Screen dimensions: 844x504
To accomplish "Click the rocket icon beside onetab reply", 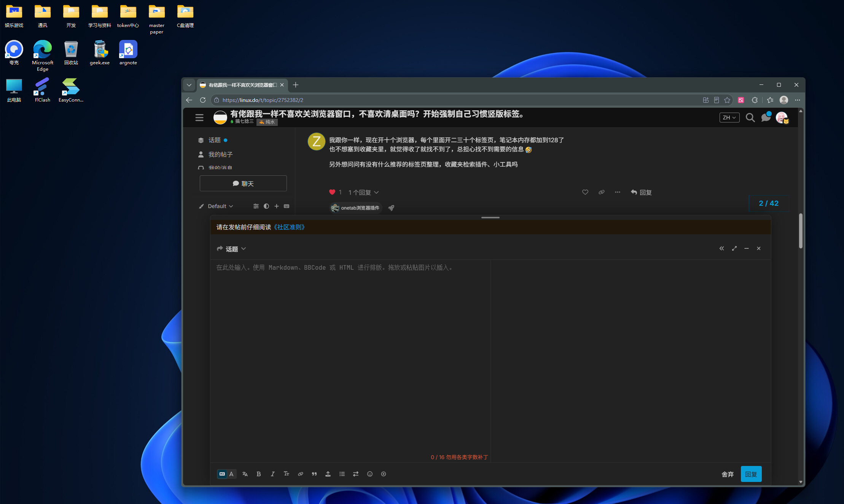I will 391,208.
